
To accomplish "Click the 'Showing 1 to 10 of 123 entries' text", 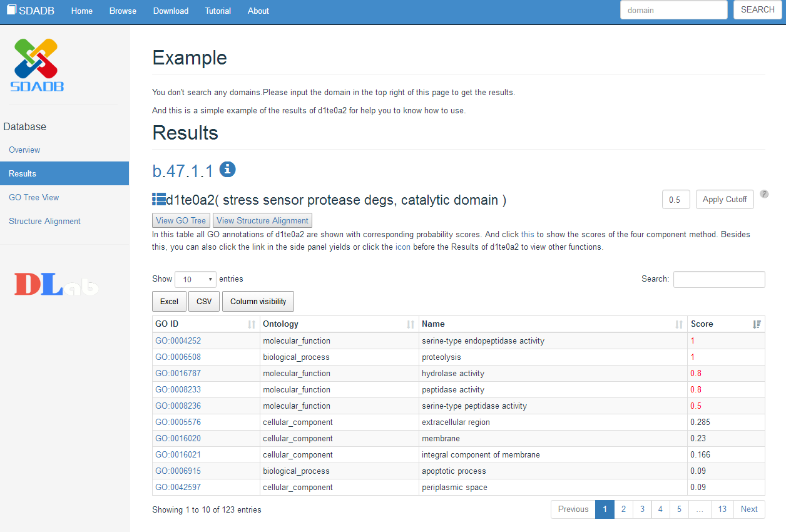I will (207, 510).
